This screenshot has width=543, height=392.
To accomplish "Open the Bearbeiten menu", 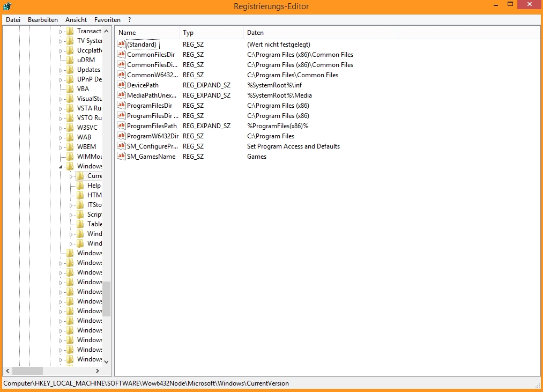I will point(42,20).
